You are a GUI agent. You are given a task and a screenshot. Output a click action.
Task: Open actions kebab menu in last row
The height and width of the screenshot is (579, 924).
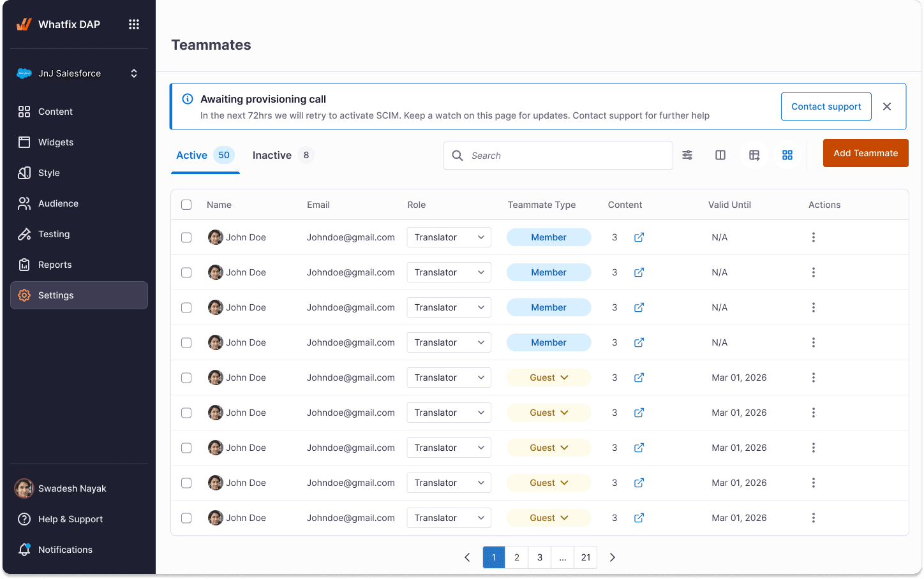tap(814, 518)
